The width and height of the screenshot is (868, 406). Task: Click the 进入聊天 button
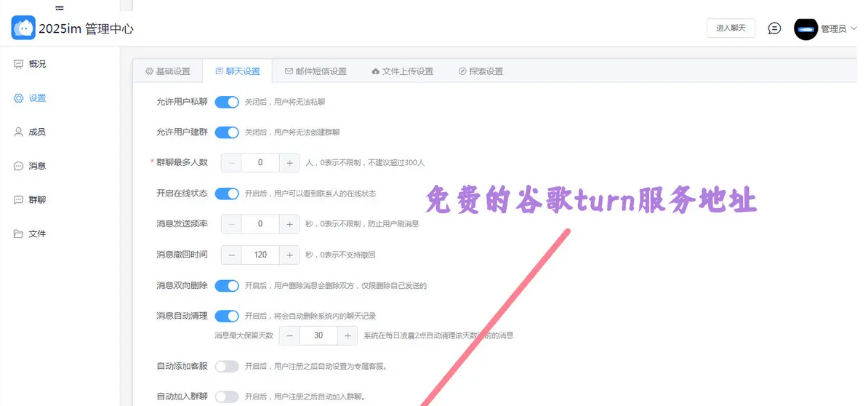731,28
